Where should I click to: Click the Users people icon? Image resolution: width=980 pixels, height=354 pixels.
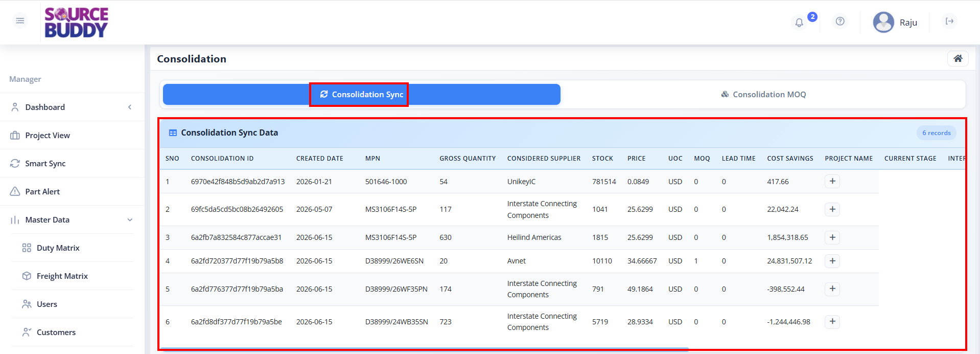[x=27, y=304]
